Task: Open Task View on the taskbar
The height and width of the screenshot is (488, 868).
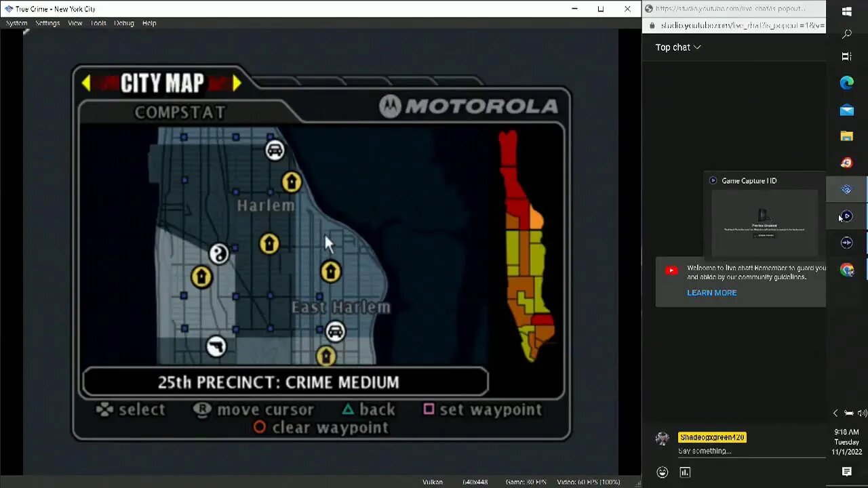Action: tap(847, 57)
